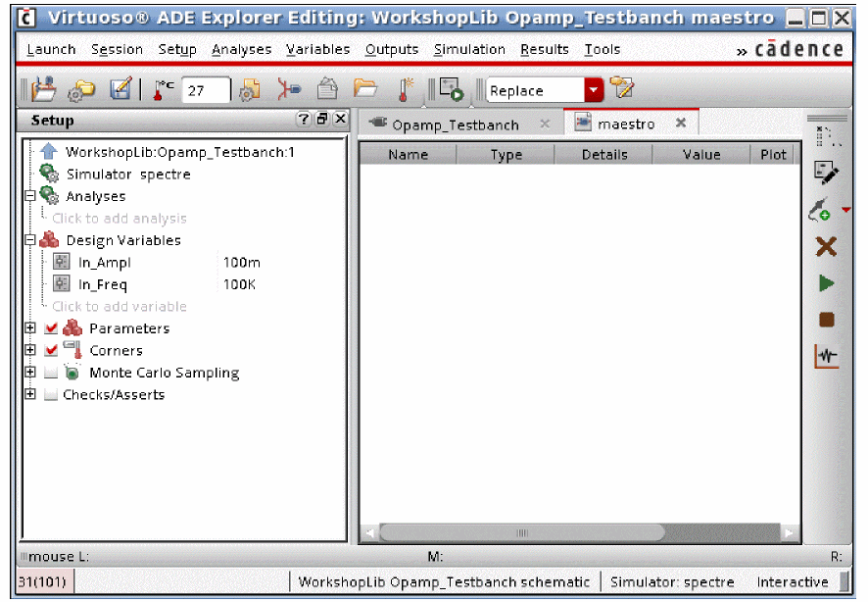Click the plot waveform icon on right sidebar
The image size is (868, 602).
827,356
